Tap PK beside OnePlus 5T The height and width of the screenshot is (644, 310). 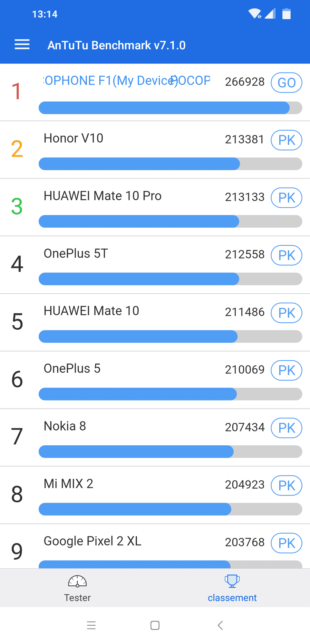point(286,255)
